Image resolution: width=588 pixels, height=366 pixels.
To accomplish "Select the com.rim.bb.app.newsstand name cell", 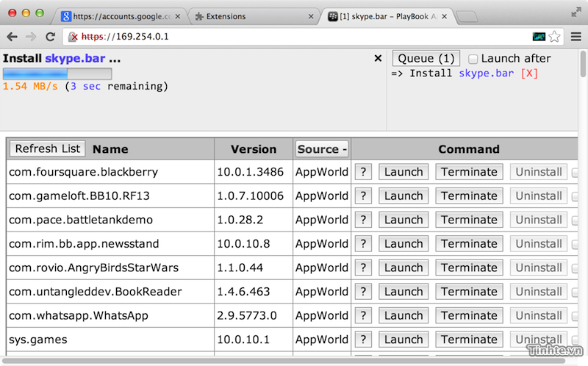I will click(x=110, y=244).
